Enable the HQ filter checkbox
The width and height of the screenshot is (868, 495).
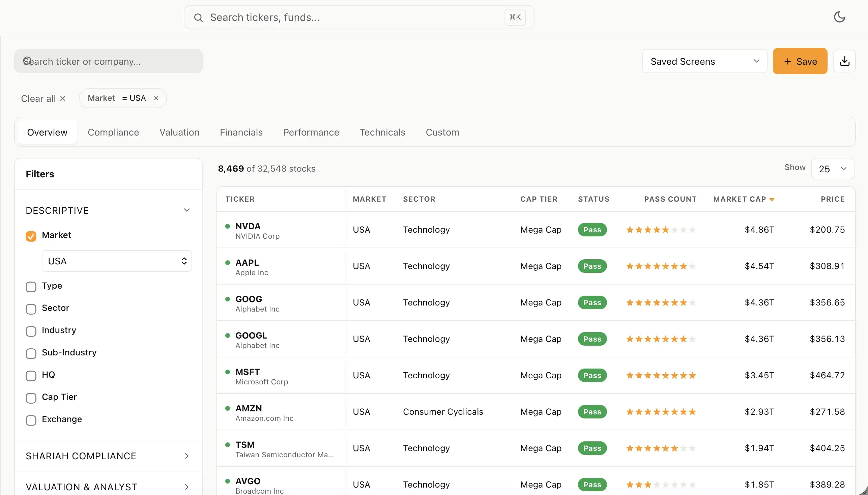coord(31,376)
